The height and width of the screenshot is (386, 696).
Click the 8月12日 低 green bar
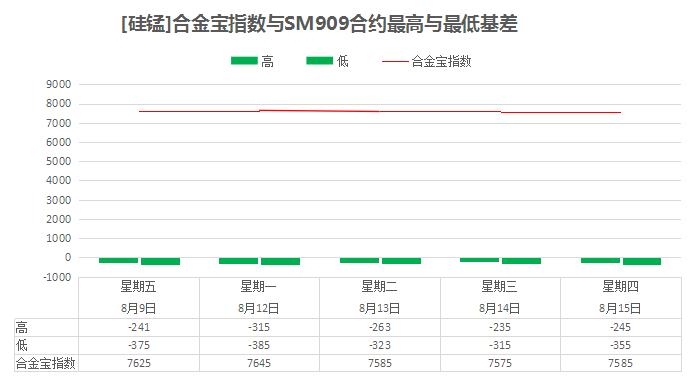pos(280,261)
